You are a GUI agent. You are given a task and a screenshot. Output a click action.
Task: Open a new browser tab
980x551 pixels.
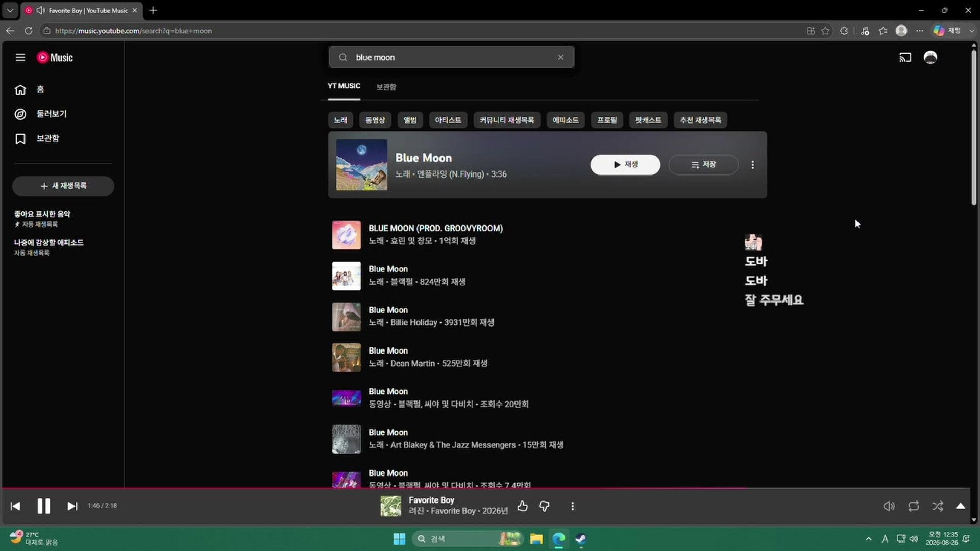(153, 10)
